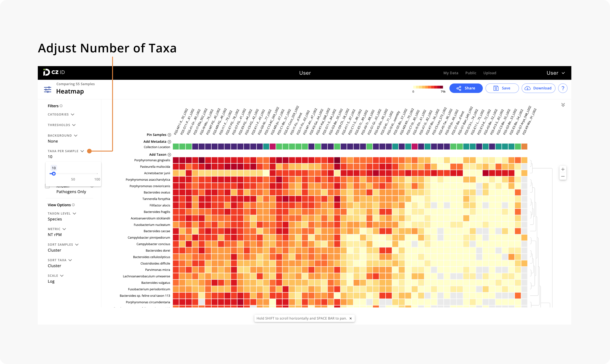Zoom in on the heatmap with plus icon
Image resolution: width=610 pixels, height=364 pixels.
tap(563, 169)
